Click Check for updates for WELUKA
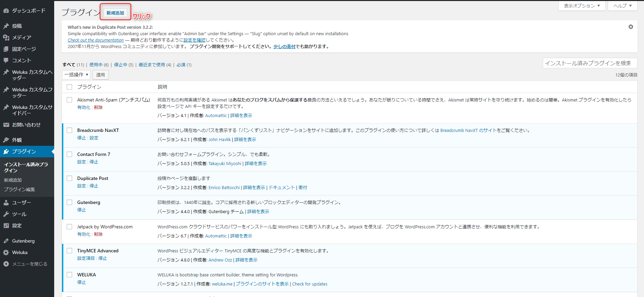This screenshot has width=644, height=297. tap(310, 284)
